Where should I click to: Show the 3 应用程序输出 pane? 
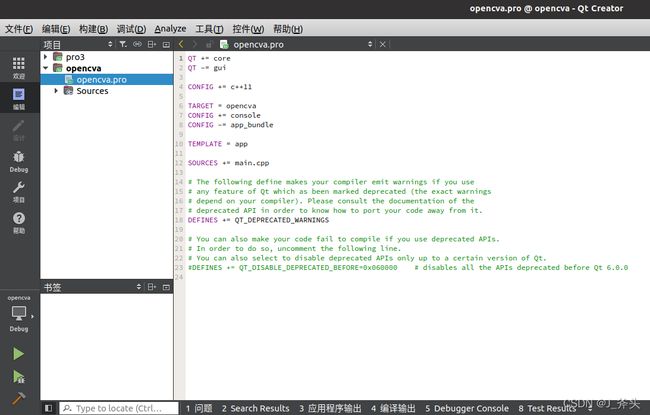[330, 408]
